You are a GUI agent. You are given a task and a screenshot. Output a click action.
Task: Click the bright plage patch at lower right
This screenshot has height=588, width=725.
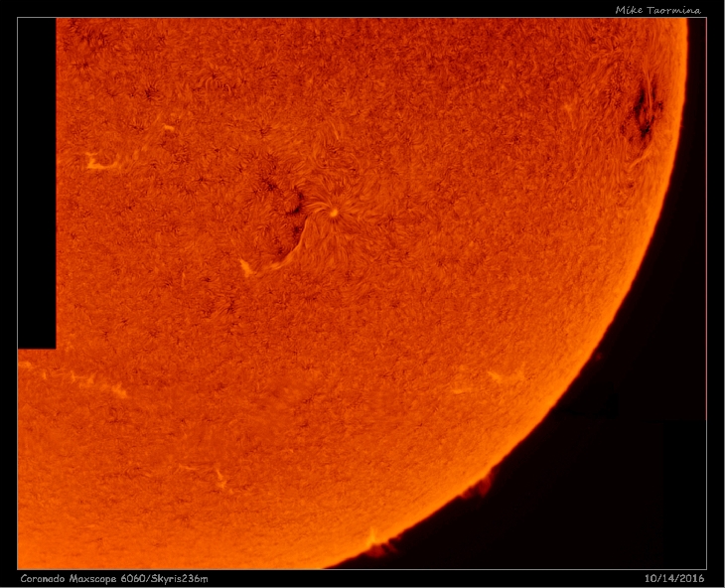coord(507,375)
